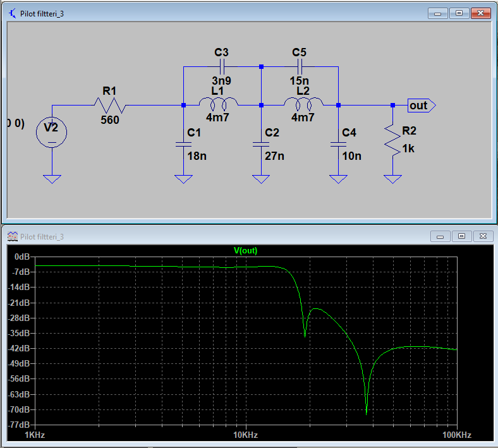This screenshot has height=448, width=498.
Task: Select the C3 capacitor symbol
Action: coord(221,66)
